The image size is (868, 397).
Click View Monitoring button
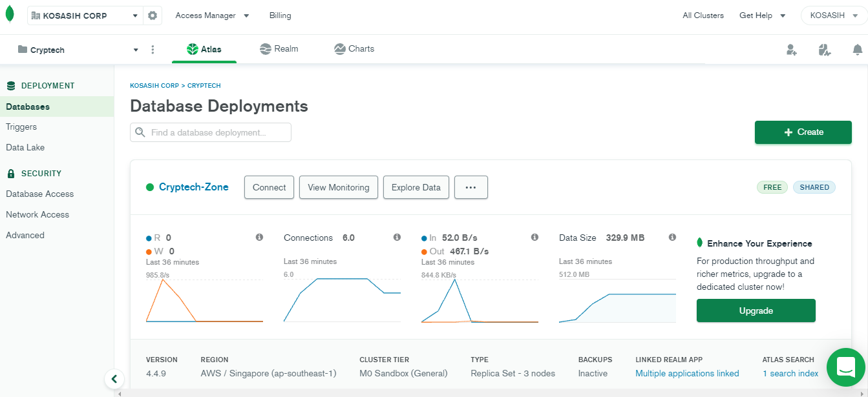(339, 187)
